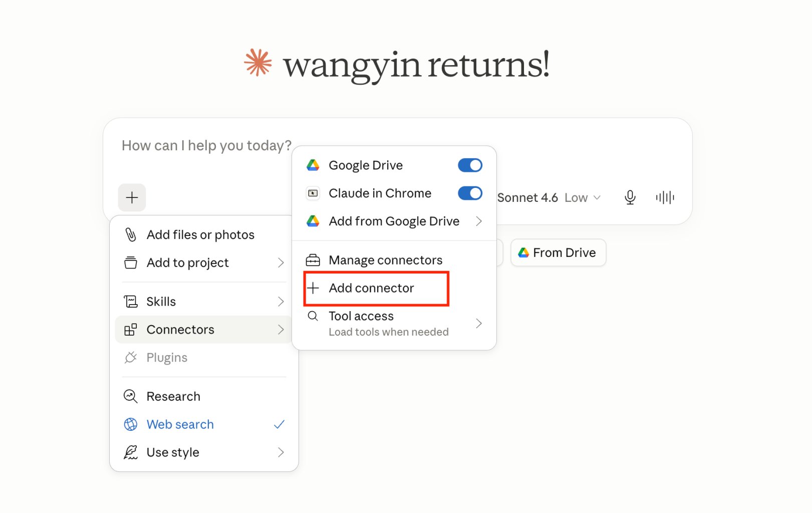Click the plus attachment button

pyautogui.click(x=132, y=197)
